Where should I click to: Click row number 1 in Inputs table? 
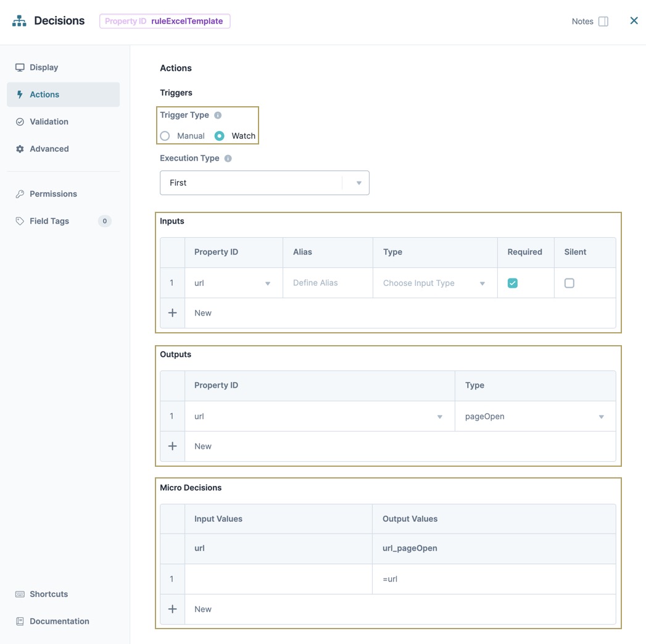click(172, 283)
